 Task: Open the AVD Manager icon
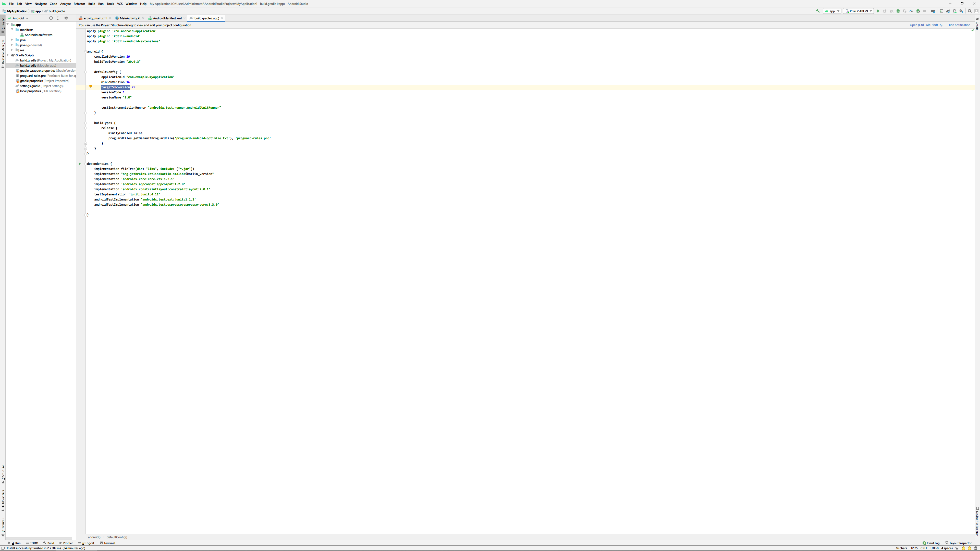tap(955, 11)
